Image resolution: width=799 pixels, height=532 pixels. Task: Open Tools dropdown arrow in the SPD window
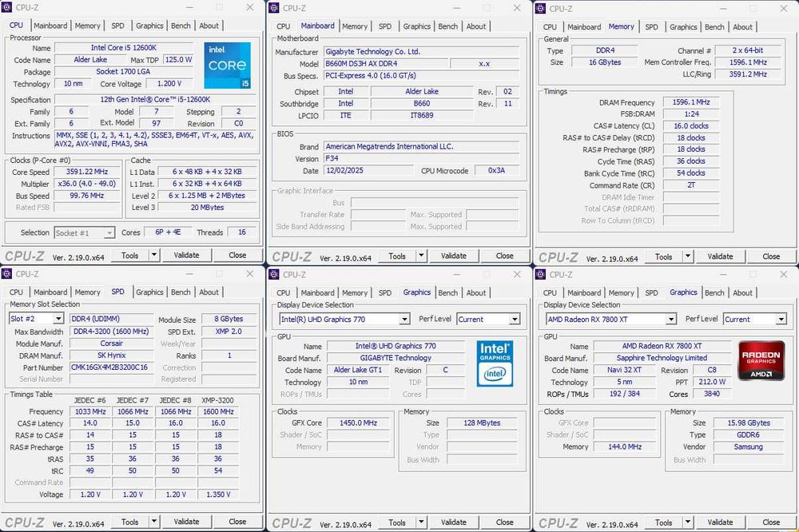(154, 522)
